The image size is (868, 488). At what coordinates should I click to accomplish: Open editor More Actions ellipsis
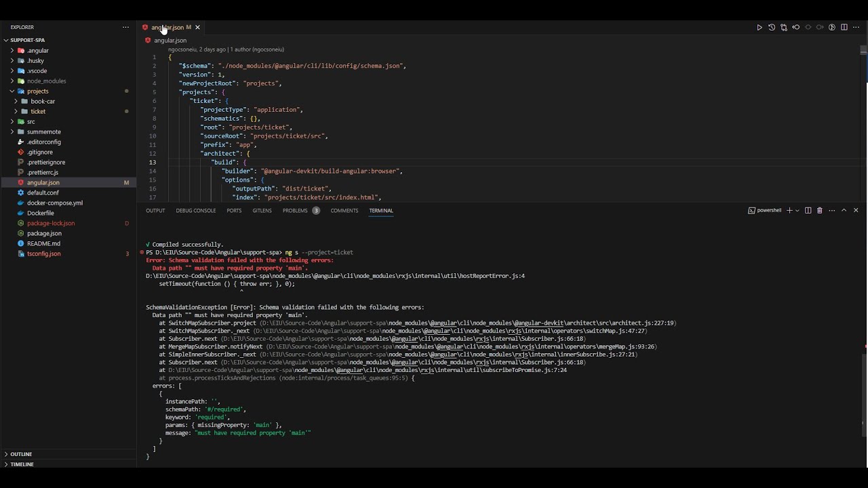[856, 27]
